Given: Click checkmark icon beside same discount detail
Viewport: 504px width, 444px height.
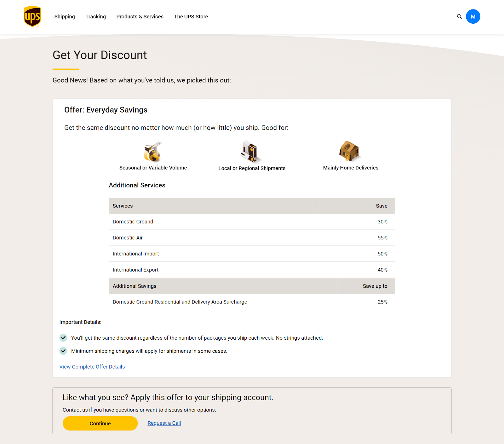Looking at the screenshot, I should (x=63, y=338).
